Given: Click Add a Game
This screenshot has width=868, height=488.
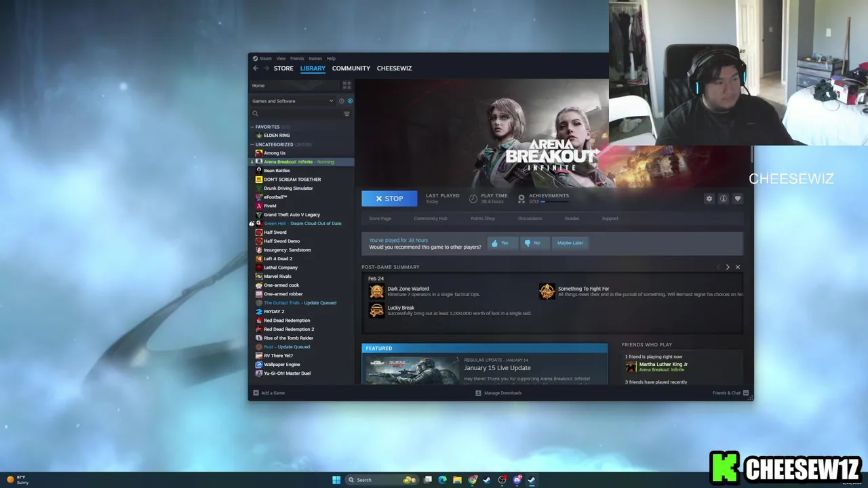Looking at the screenshot, I should [269, 393].
